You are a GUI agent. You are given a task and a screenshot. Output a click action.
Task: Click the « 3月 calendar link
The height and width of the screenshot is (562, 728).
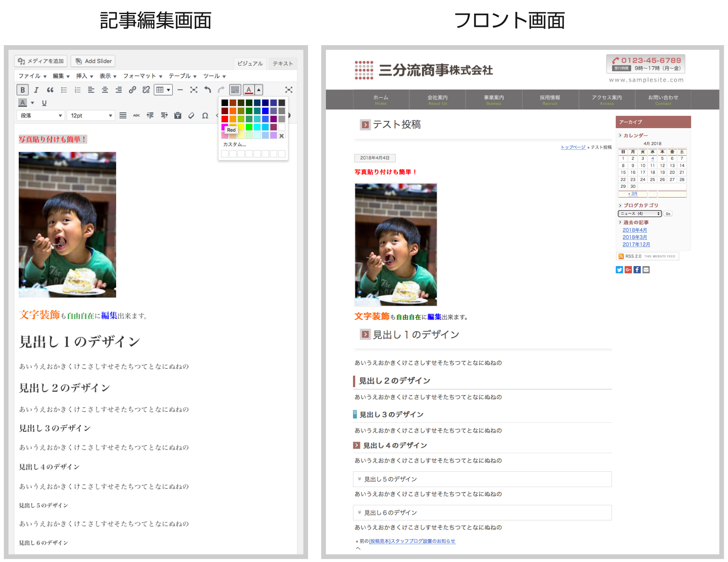tap(633, 194)
